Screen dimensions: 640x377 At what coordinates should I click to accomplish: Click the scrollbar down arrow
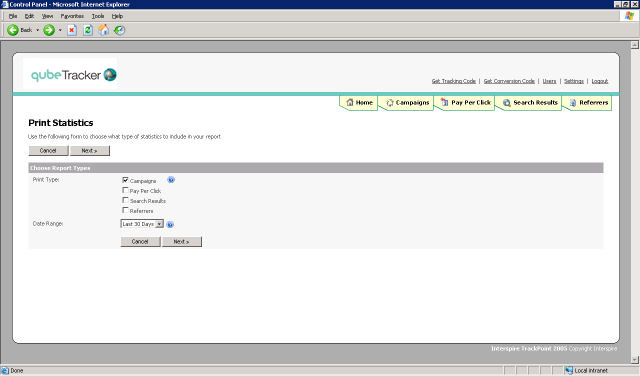pyautogui.click(x=635, y=360)
